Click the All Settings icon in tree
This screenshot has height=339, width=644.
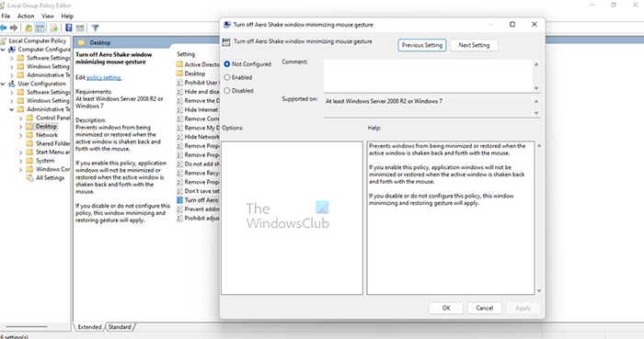tap(29, 178)
